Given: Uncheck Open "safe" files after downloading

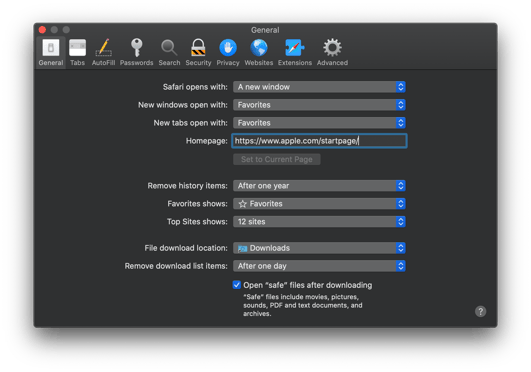Looking at the screenshot, I should pos(237,285).
